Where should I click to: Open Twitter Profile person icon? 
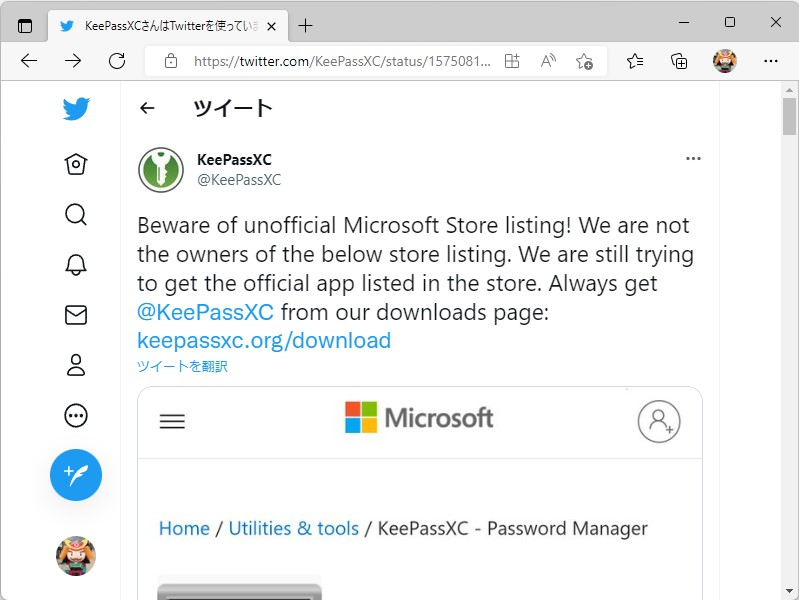pos(76,365)
